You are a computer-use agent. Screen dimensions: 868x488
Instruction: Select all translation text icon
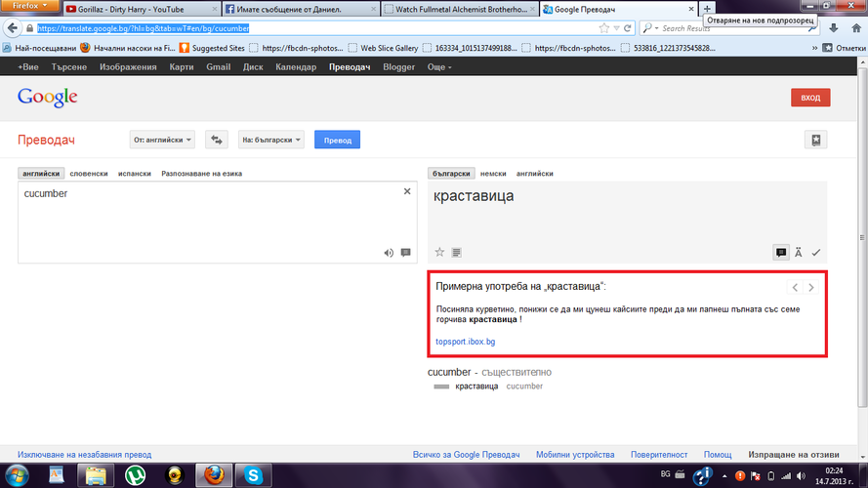456,253
